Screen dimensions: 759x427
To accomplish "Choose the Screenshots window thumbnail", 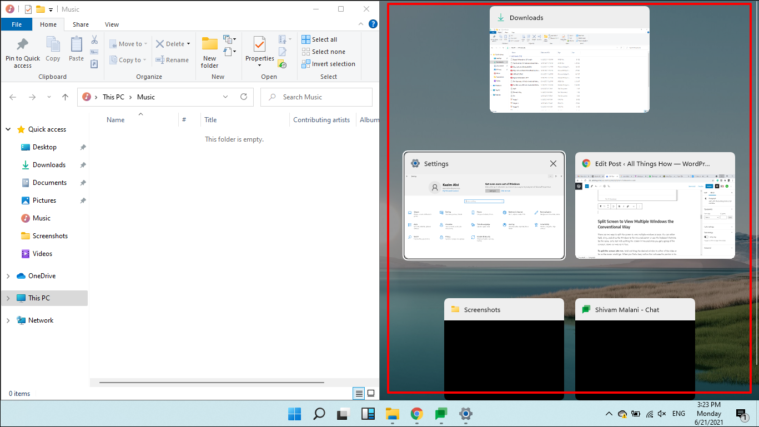I will 504,349.
